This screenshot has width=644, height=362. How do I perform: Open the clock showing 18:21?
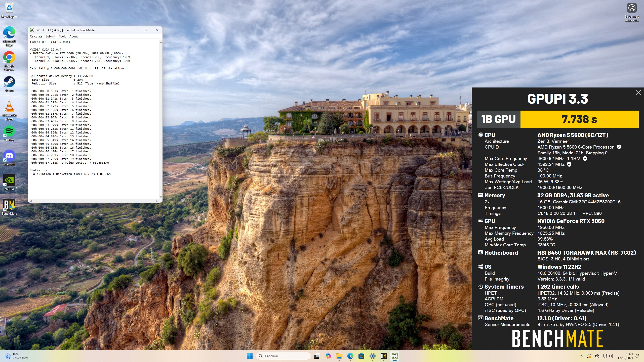pyautogui.click(x=625, y=356)
